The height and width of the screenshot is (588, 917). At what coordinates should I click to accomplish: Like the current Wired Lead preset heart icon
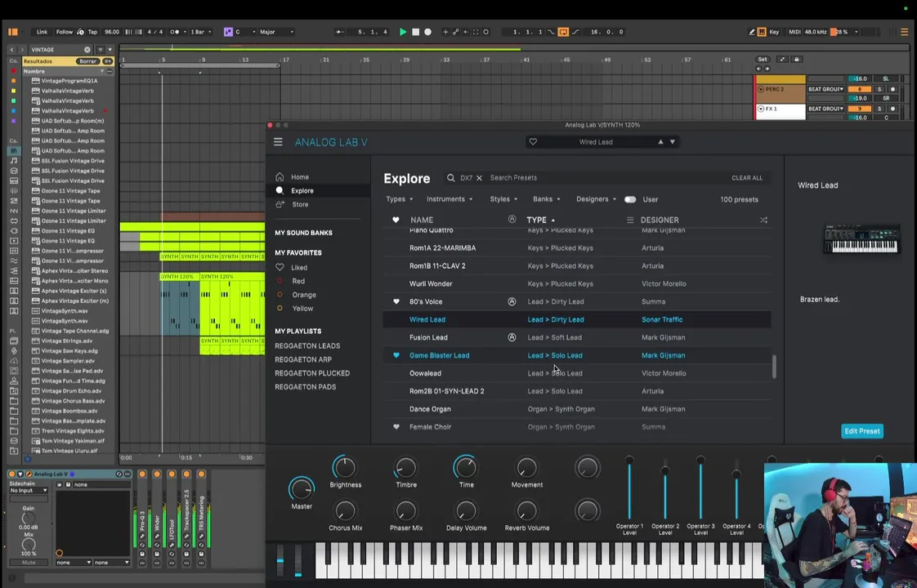533,142
